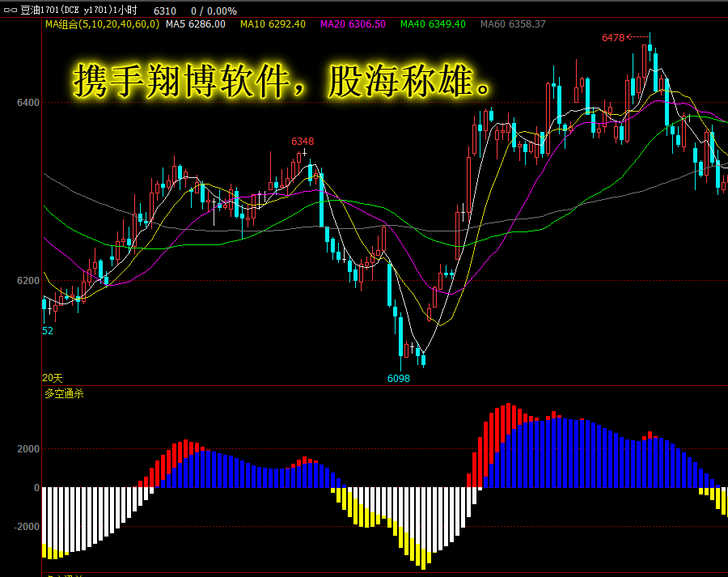Click the 6098 low price label
This screenshot has height=577, width=728.
click(399, 379)
